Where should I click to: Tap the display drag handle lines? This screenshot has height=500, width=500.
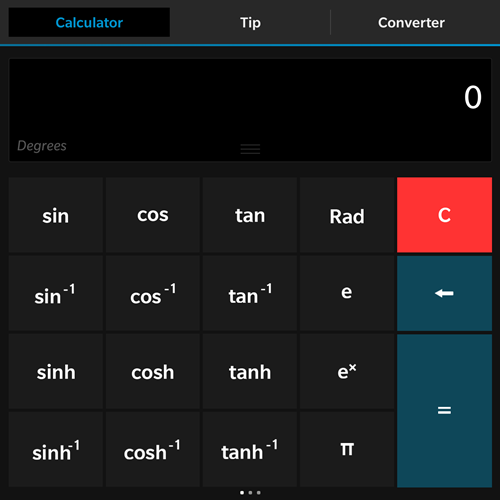[250, 149]
